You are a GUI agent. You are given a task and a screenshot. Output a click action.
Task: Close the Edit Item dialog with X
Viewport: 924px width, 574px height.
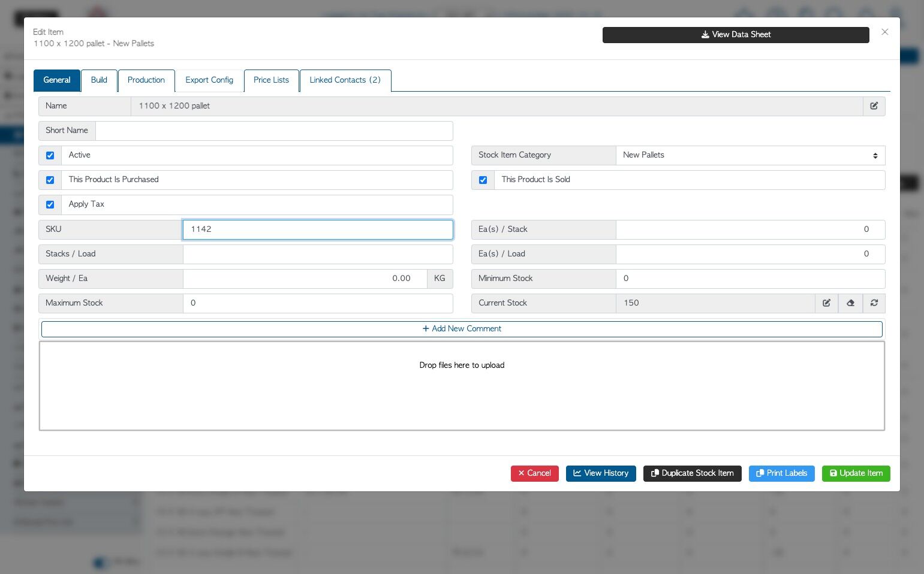[x=884, y=32]
